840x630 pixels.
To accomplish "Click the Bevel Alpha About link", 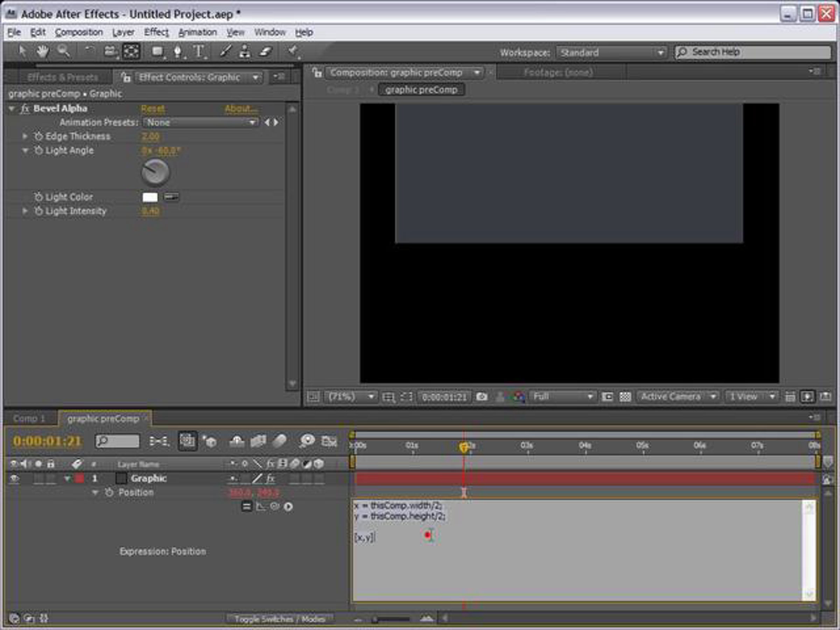I will 241,109.
